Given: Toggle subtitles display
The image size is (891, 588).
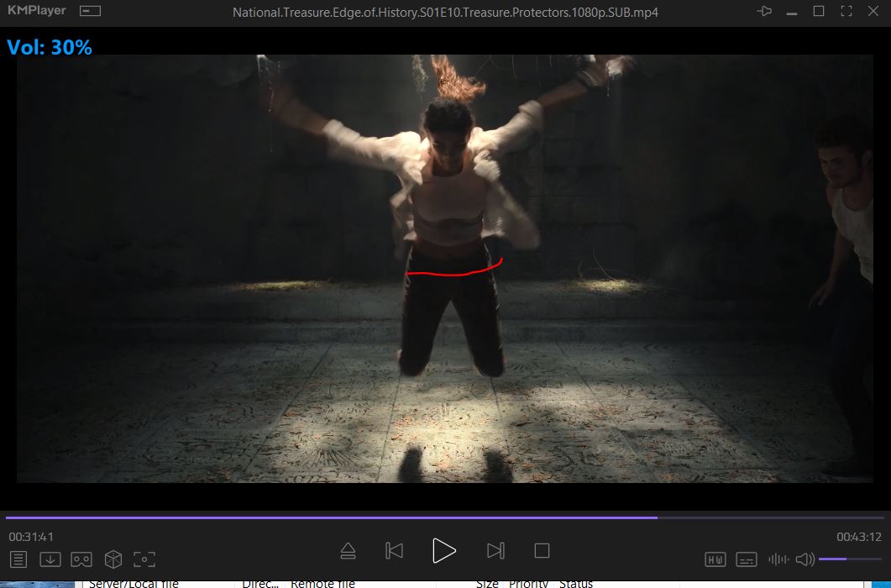Looking at the screenshot, I should (747, 559).
